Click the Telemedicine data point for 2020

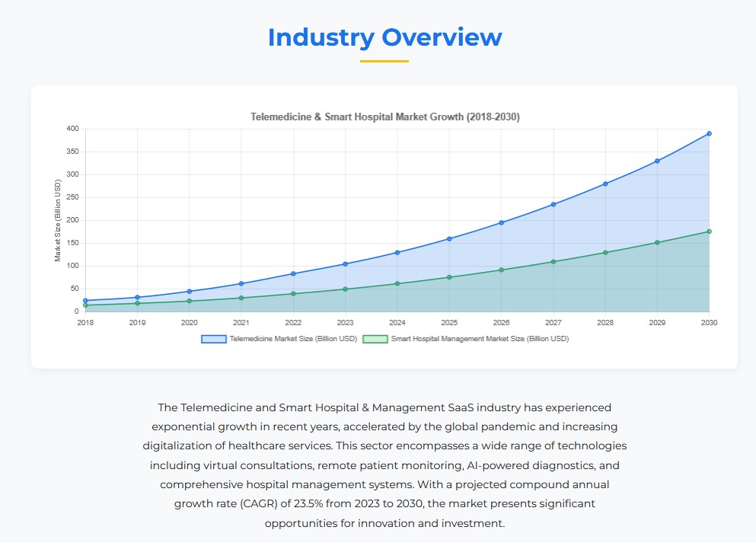point(190,292)
